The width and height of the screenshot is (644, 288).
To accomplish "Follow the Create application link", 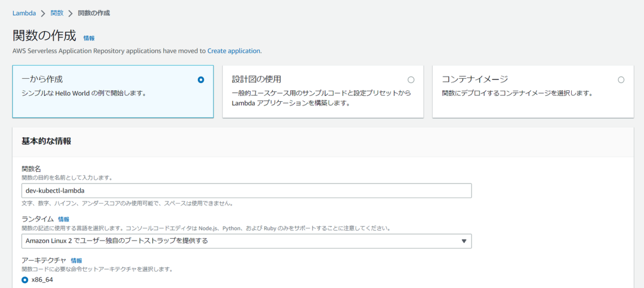I will point(234,51).
